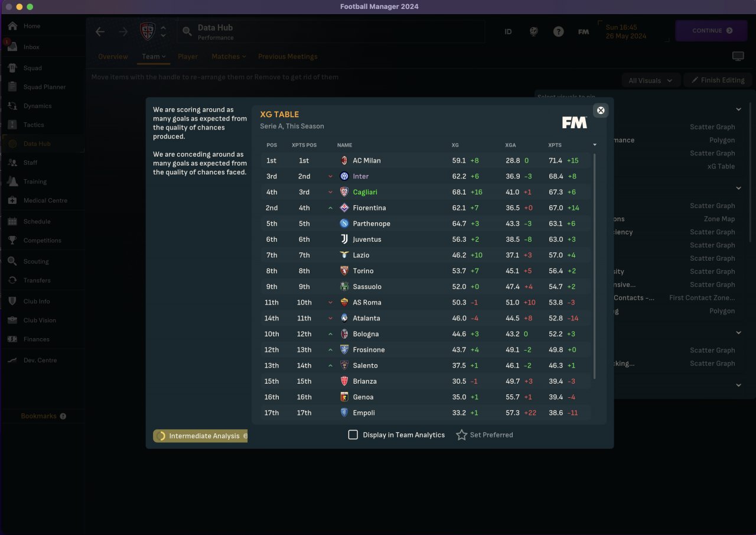Screen dimensions: 756x535
Task: Go forward with the right arrow
Action: coord(123,32)
